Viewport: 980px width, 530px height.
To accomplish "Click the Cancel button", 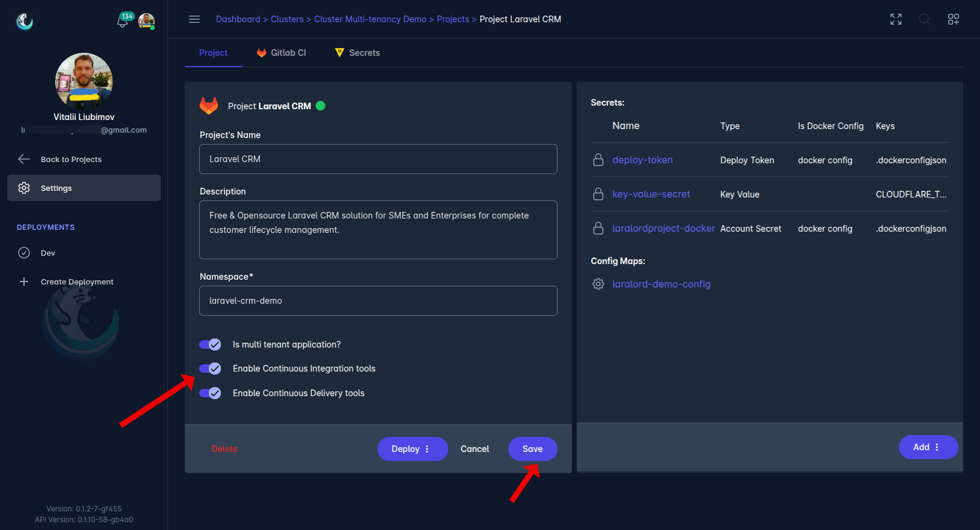I will coord(475,449).
